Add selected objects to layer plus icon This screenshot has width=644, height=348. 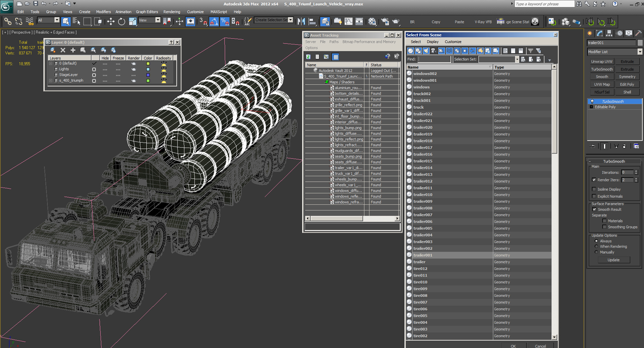(x=73, y=50)
